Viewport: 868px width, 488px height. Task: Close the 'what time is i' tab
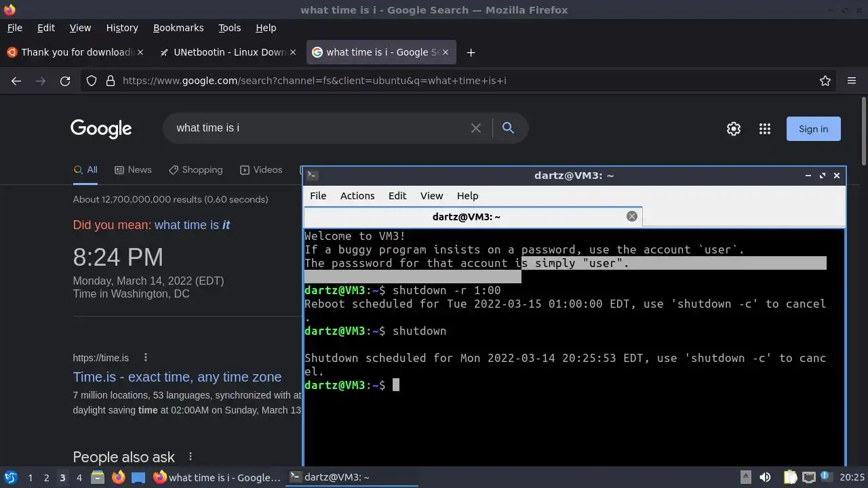[444, 52]
